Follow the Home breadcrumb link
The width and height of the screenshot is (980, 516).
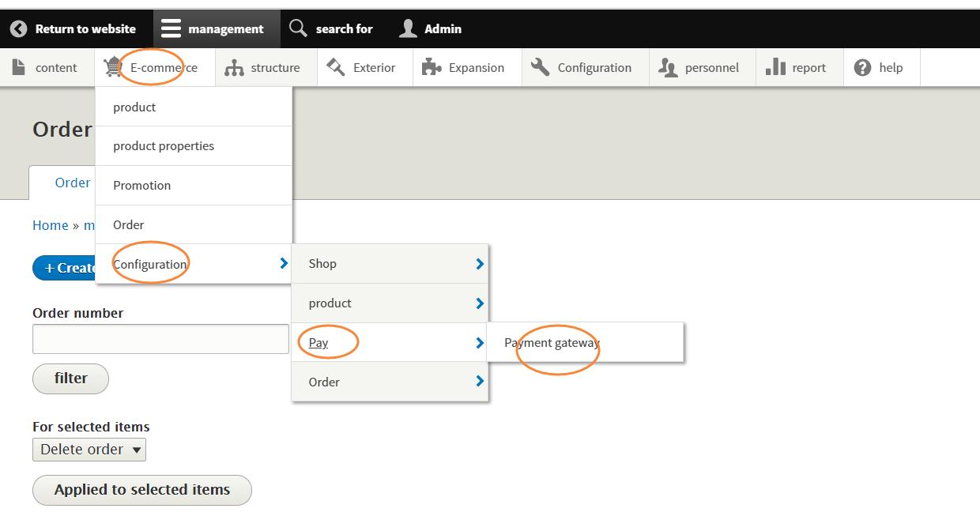(50, 225)
